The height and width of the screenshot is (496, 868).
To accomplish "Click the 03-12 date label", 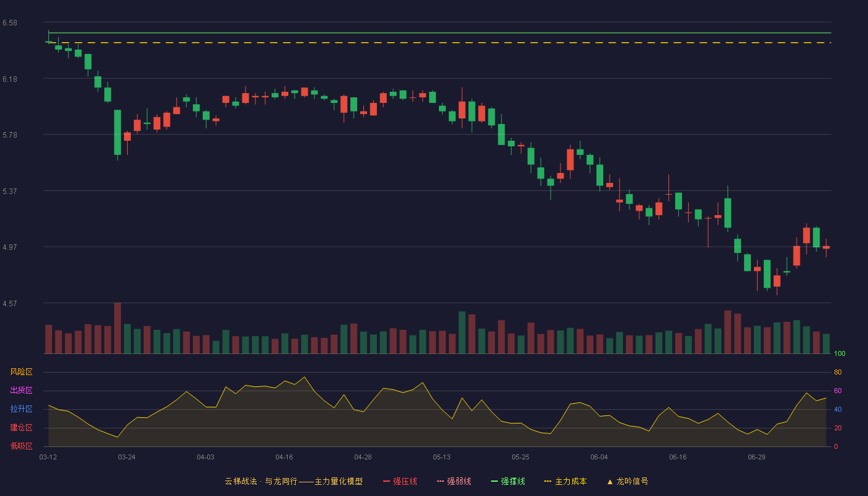I will pyautogui.click(x=48, y=457).
